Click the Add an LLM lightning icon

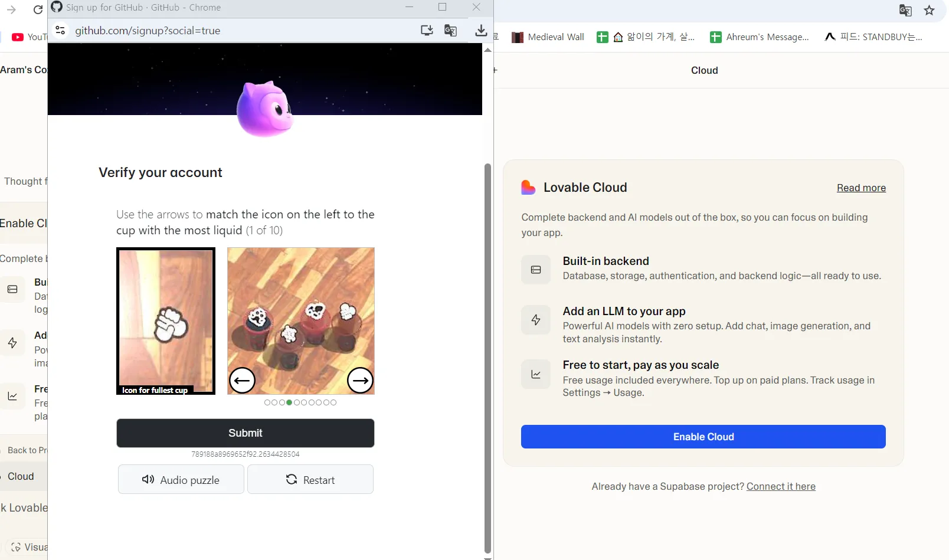536,320
